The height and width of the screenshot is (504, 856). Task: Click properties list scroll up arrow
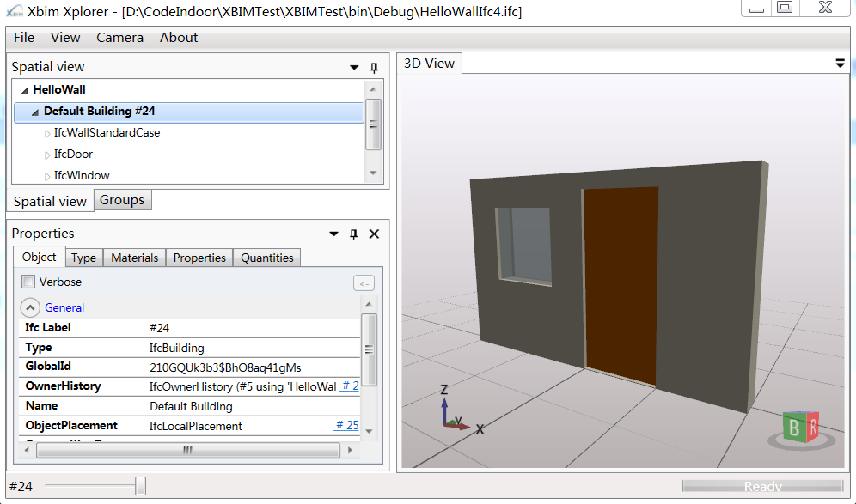pyautogui.click(x=369, y=304)
